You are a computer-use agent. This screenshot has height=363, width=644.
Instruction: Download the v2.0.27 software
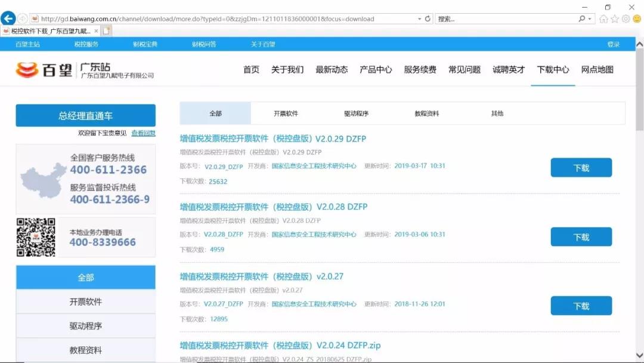[x=581, y=306]
